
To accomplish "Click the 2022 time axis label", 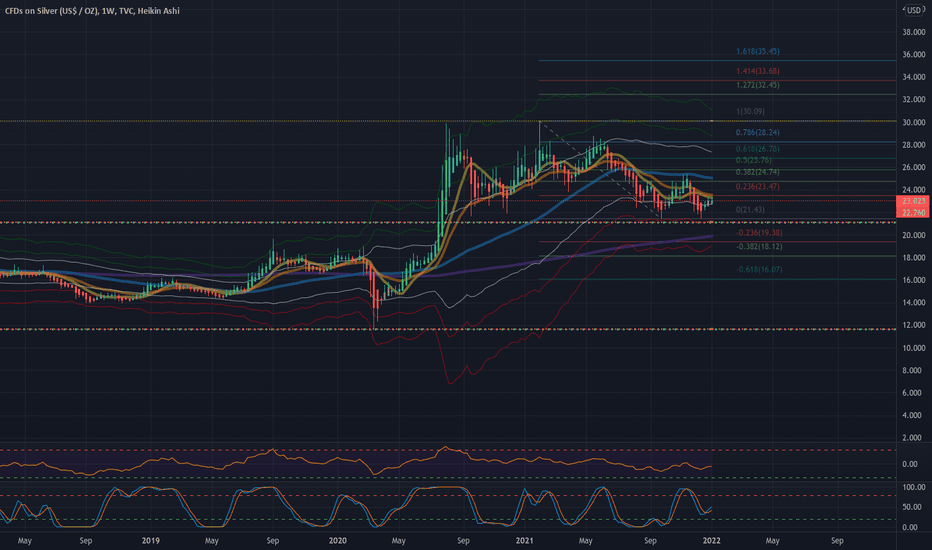I will [711, 540].
